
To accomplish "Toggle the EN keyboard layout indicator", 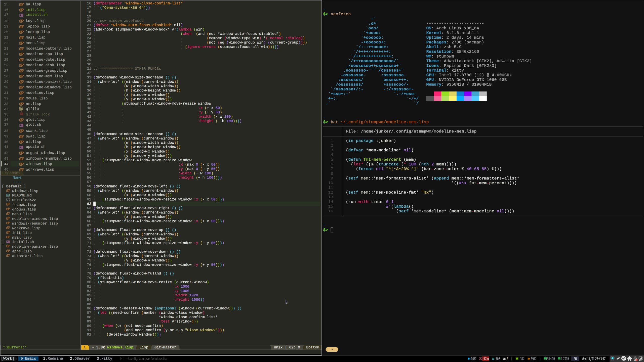I will pos(575,359).
